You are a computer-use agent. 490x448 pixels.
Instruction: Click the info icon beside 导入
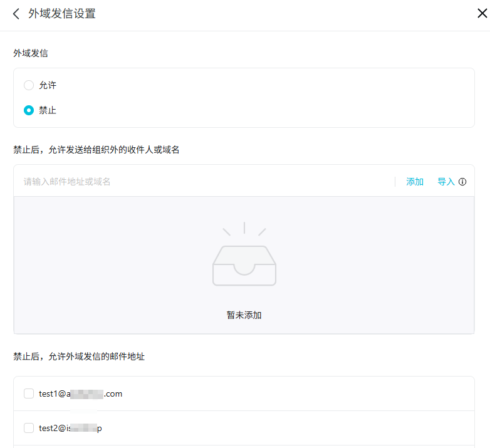pyautogui.click(x=462, y=182)
